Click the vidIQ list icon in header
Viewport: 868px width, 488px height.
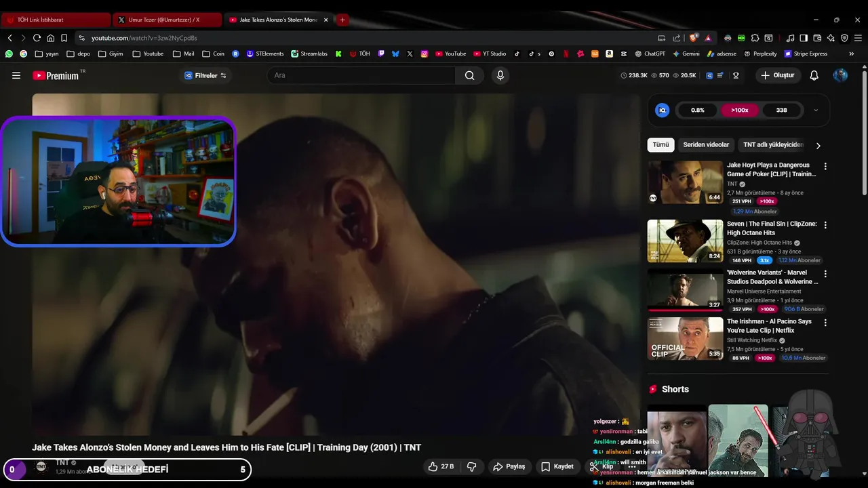click(x=720, y=75)
